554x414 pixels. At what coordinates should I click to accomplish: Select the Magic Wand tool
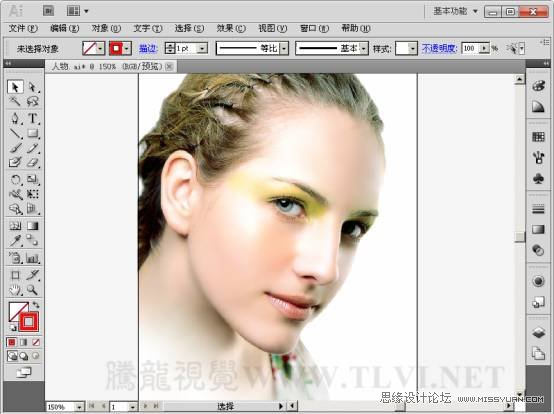pyautogui.click(x=15, y=102)
